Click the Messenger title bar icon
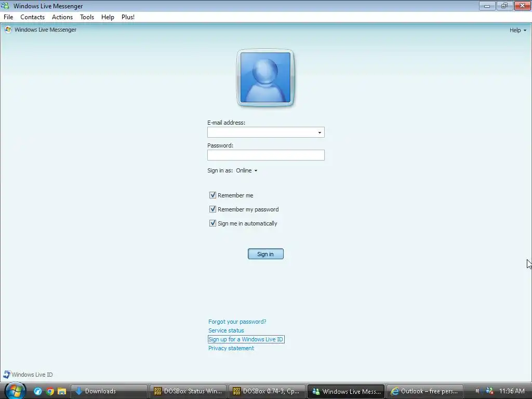 coord(5,6)
